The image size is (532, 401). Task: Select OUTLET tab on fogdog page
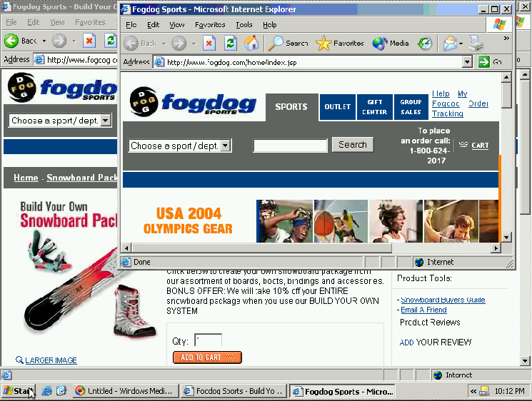(x=337, y=107)
